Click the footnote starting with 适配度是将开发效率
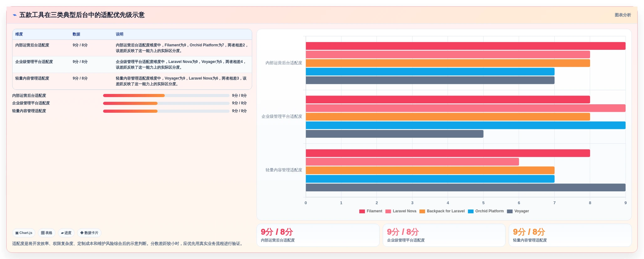 click(x=128, y=244)
